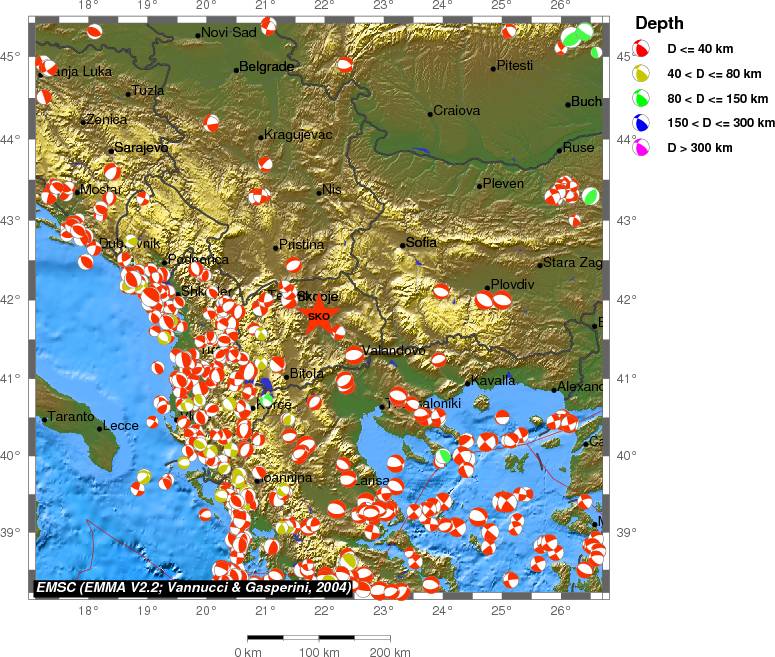Click the Belgrade city label
Viewport: 775px width, 657px height.
click(x=266, y=66)
